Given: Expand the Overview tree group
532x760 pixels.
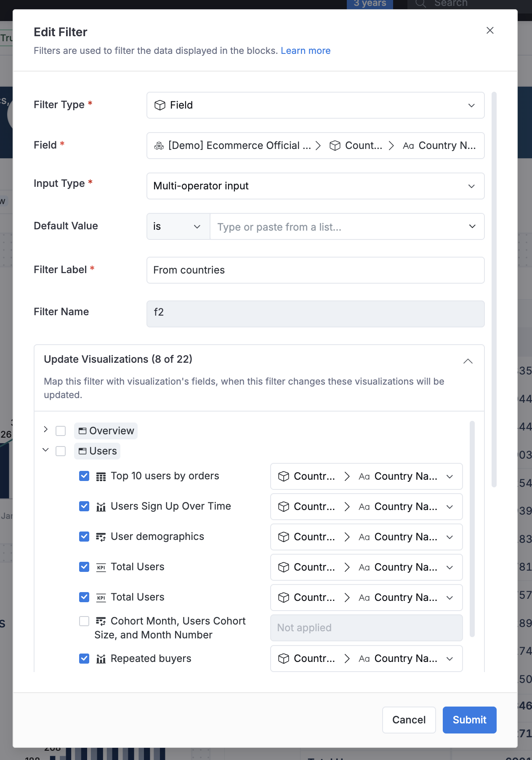Looking at the screenshot, I should 46,430.
